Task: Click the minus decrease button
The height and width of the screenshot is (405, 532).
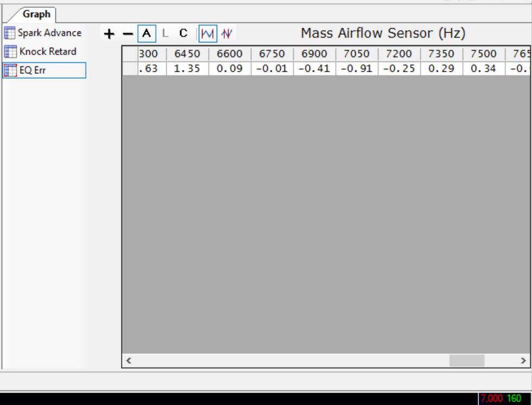Action: click(x=128, y=34)
